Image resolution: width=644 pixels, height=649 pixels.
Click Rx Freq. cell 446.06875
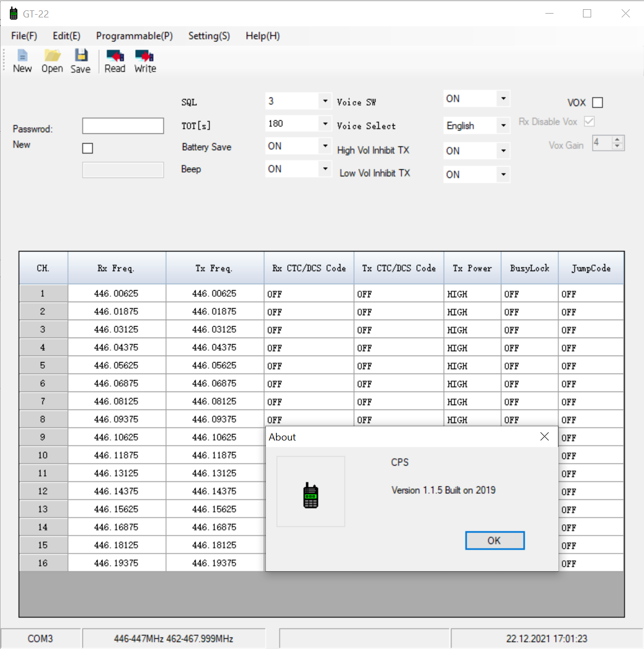tap(117, 383)
